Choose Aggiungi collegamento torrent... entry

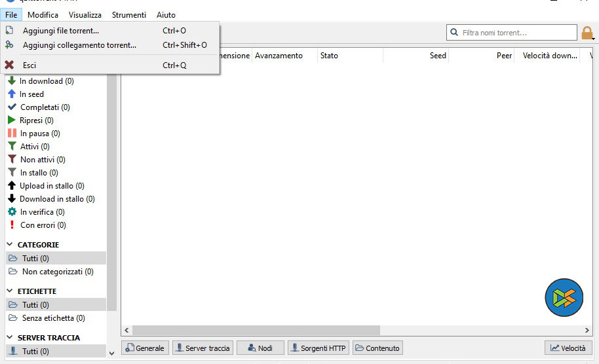point(110,45)
